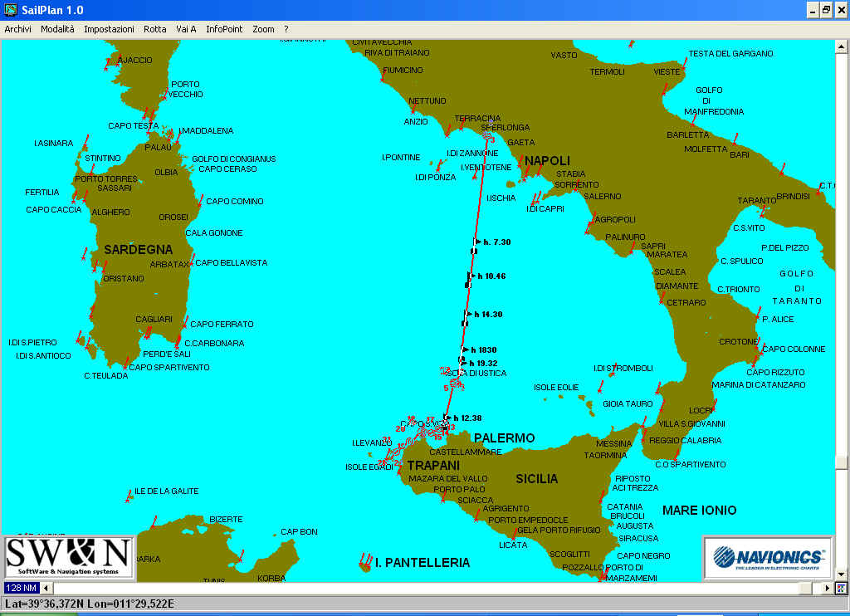Viewport: 850px width, 616px height.
Task: Click the TERMOLI label on the map
Action: [x=607, y=72]
